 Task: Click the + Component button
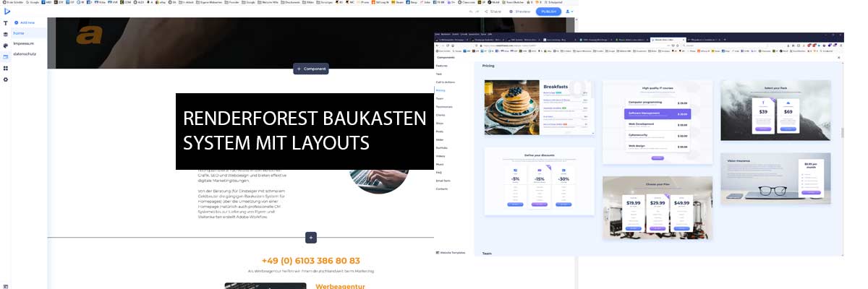(311, 69)
